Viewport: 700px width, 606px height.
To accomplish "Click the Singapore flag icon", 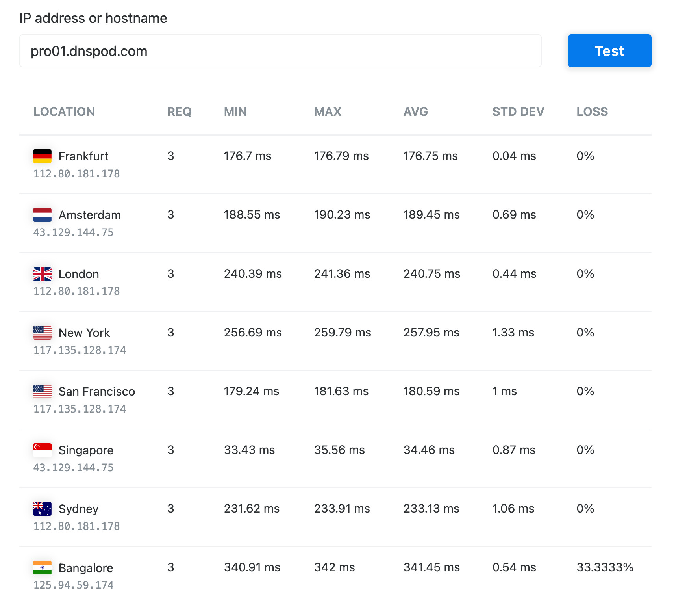I will coord(42,450).
